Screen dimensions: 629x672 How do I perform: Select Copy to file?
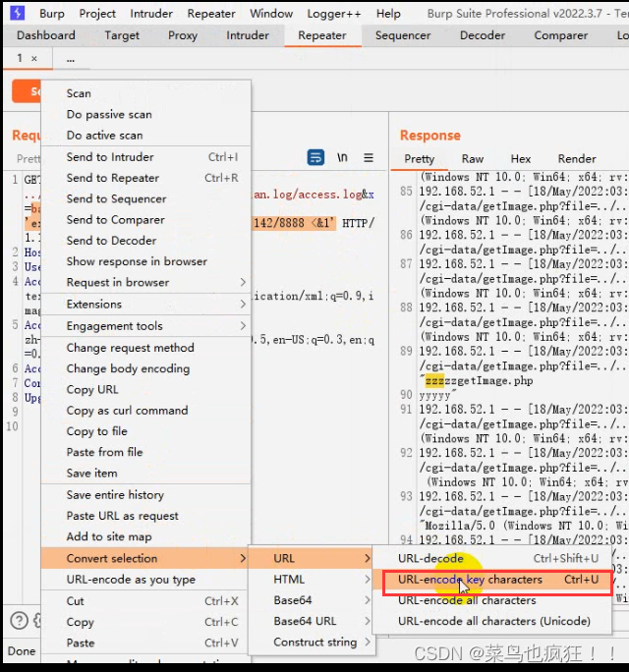(x=145, y=431)
